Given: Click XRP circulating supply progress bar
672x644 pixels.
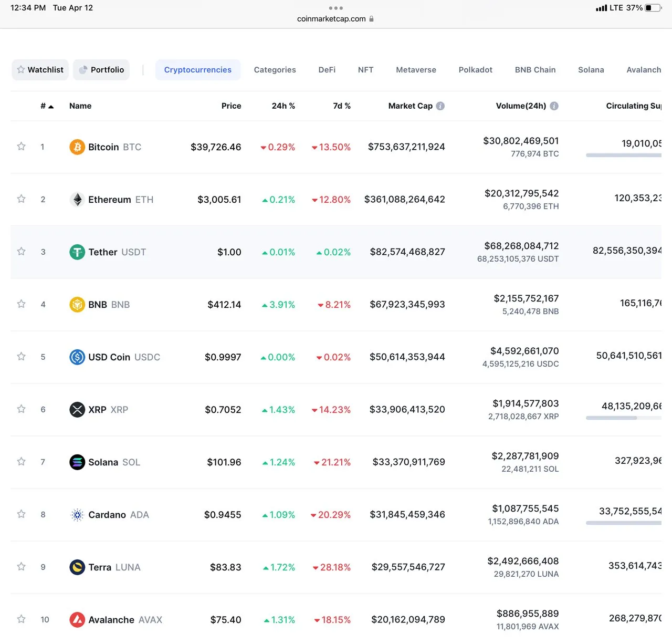Looking at the screenshot, I should tap(624, 418).
